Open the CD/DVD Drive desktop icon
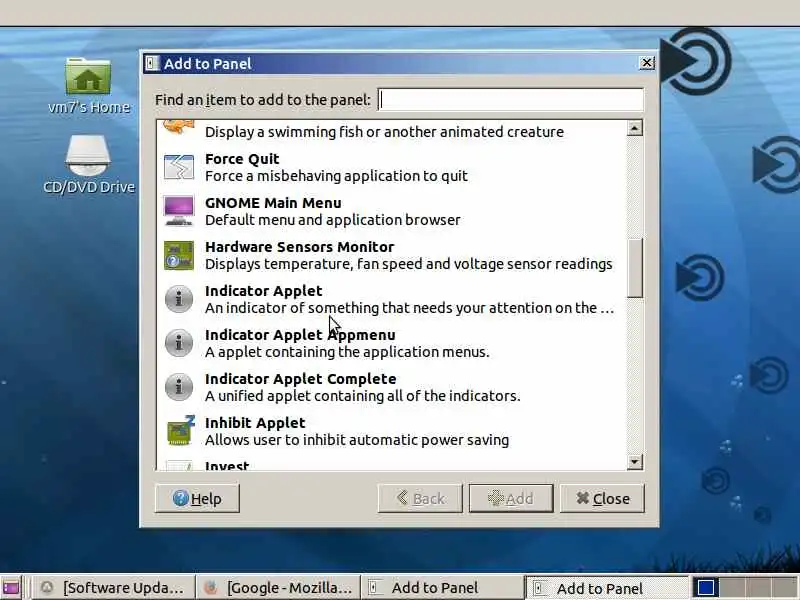800x600 pixels. click(x=88, y=156)
